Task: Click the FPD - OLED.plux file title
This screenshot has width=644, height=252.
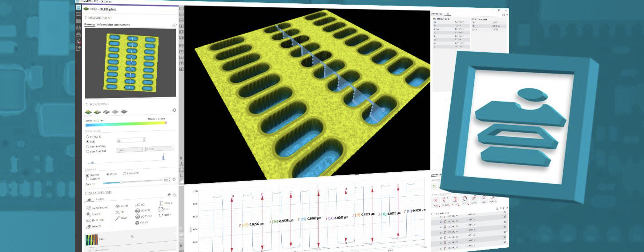Action: coord(103,9)
